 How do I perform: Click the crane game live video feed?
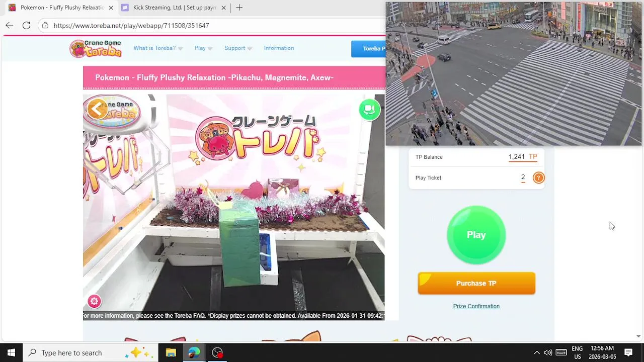tap(233, 206)
